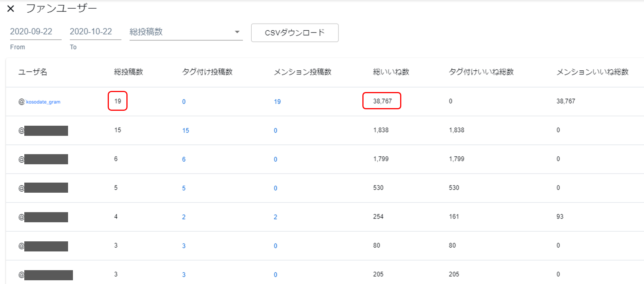Open kosodate_gram's 19 mention posts link
644x284 pixels.
pyautogui.click(x=277, y=102)
